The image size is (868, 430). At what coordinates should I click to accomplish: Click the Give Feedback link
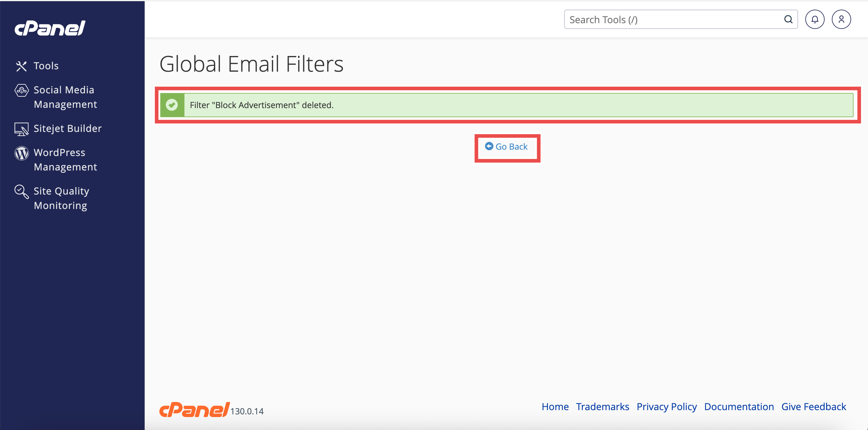click(813, 407)
